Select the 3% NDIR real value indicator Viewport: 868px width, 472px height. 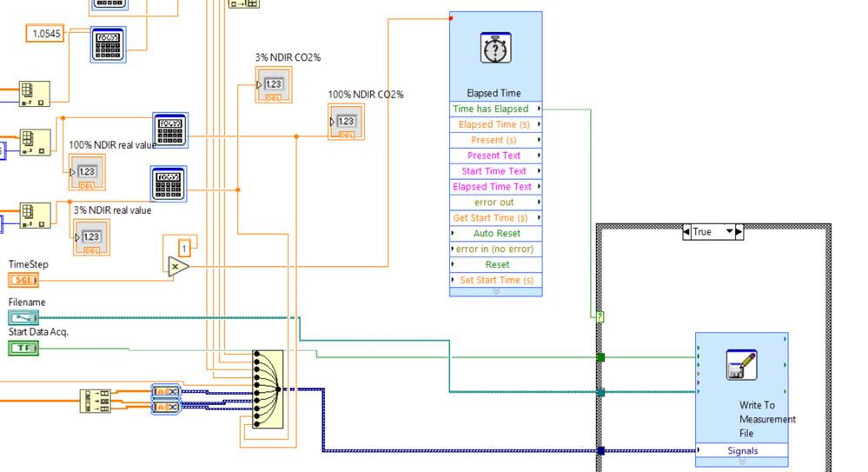pyautogui.click(x=91, y=237)
